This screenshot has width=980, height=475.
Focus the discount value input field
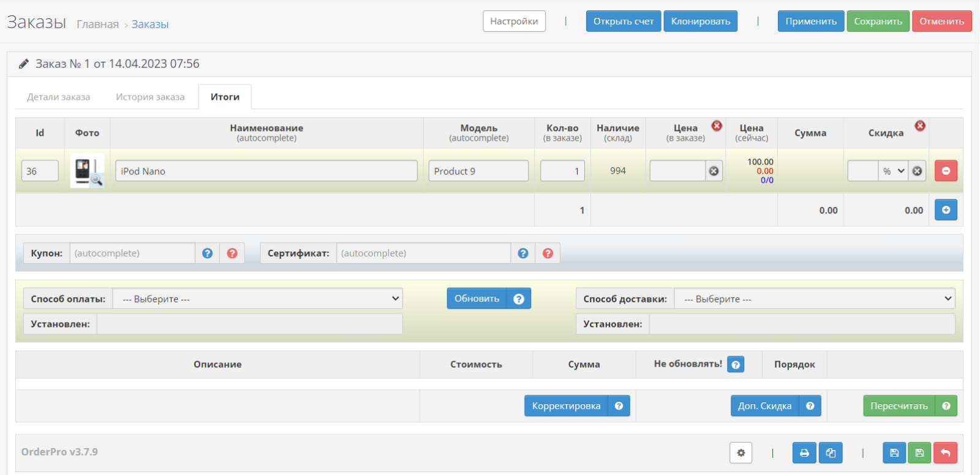[863, 171]
